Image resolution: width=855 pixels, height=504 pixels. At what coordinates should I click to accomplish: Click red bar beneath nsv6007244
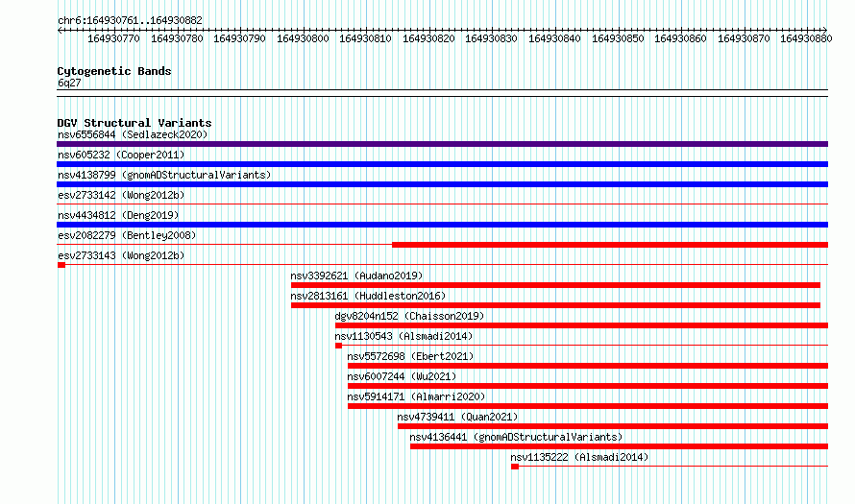click(588, 386)
